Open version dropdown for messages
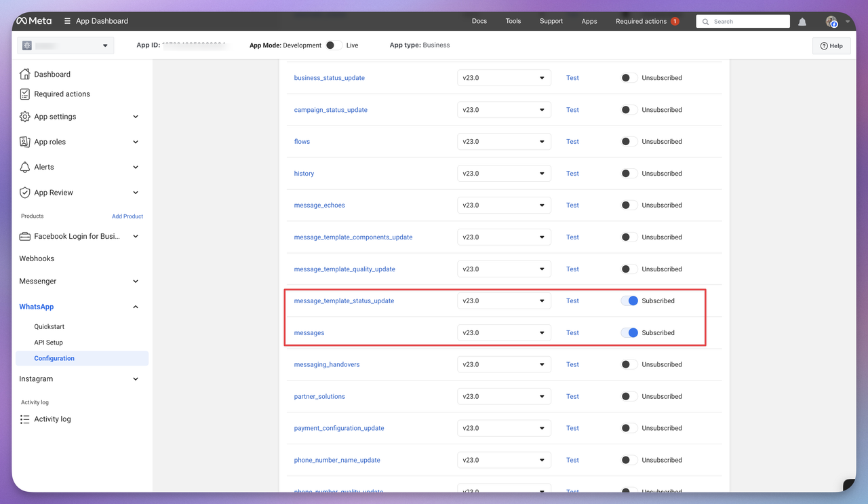 tap(504, 332)
